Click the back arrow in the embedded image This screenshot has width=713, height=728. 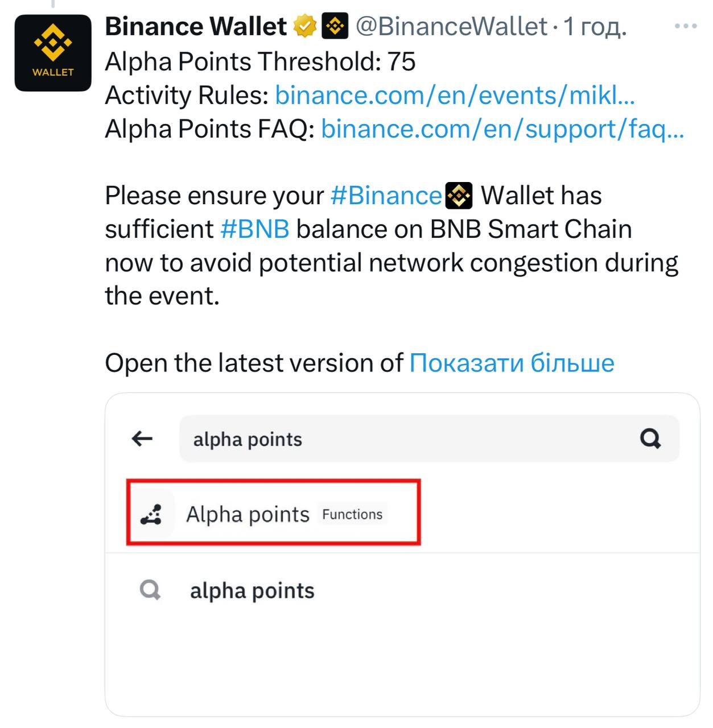[142, 439]
